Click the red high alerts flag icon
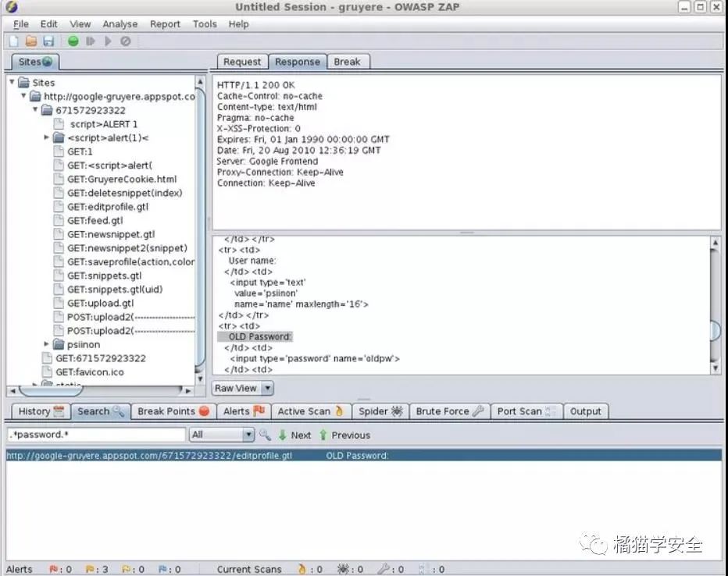Viewport: 728px width, 576px height. tap(53, 569)
